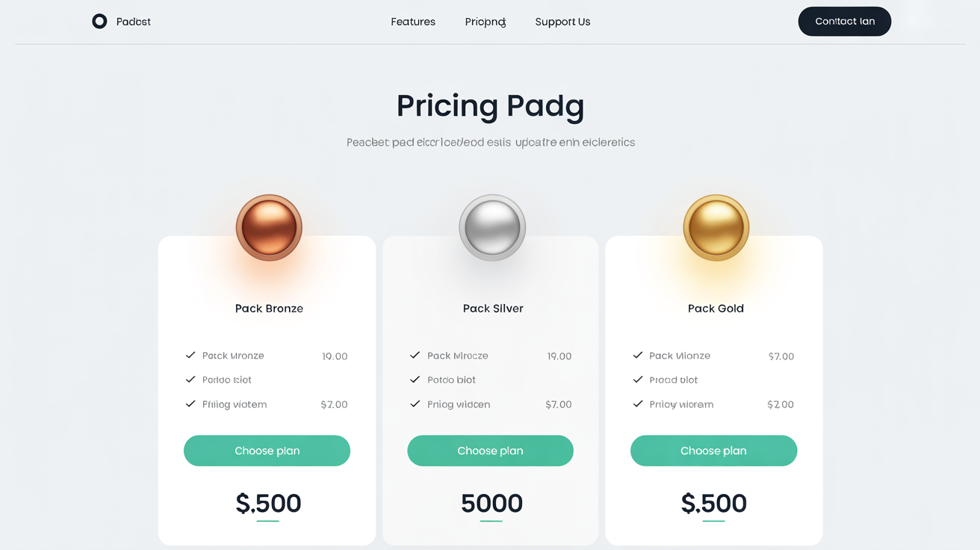Select the gold medallion icon
The width and height of the screenshot is (980, 550).
[716, 227]
